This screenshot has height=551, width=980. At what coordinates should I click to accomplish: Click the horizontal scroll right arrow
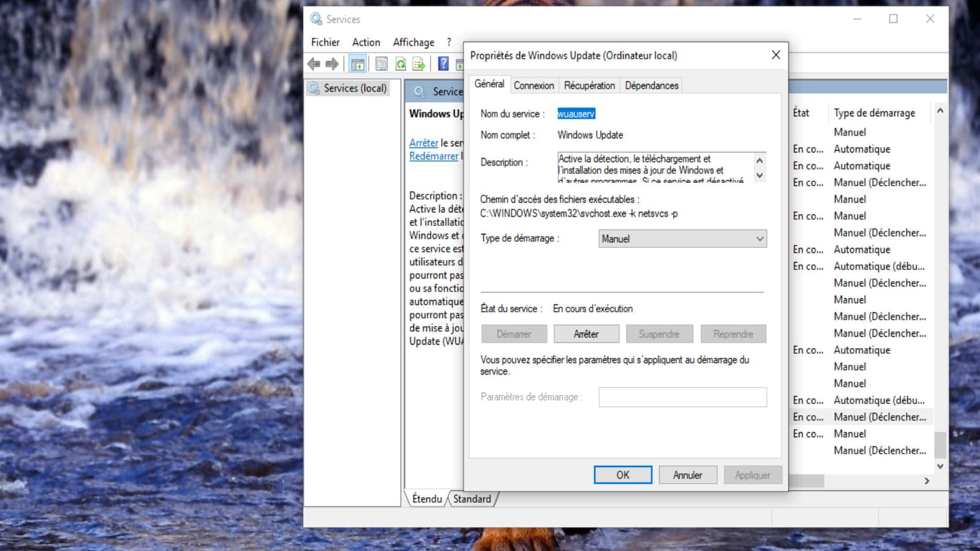[x=927, y=481]
